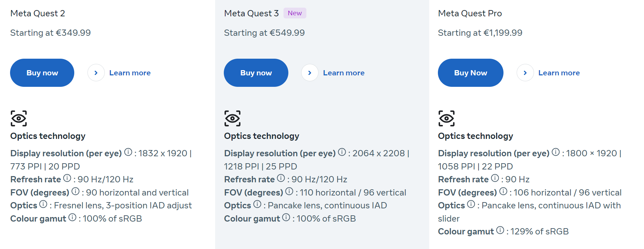This screenshot has height=249, width=644.
Task: Show info for Quest Pro Refresh rate
Action: coord(495,178)
